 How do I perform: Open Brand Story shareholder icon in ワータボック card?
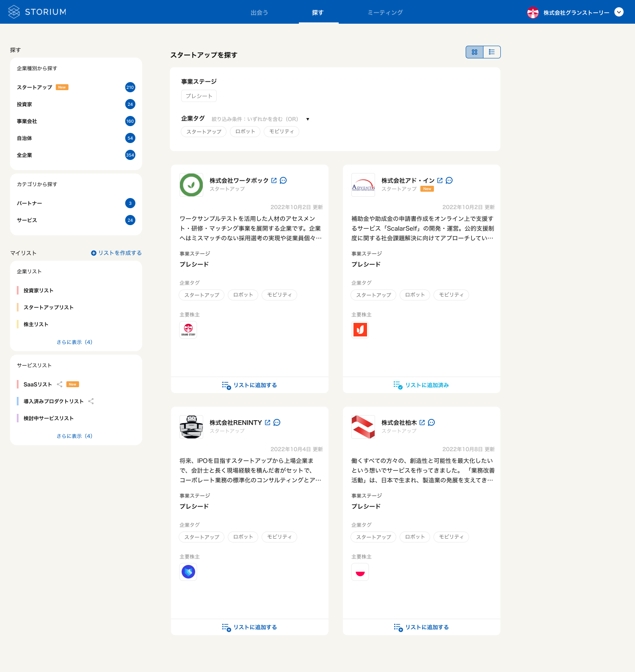[188, 330]
